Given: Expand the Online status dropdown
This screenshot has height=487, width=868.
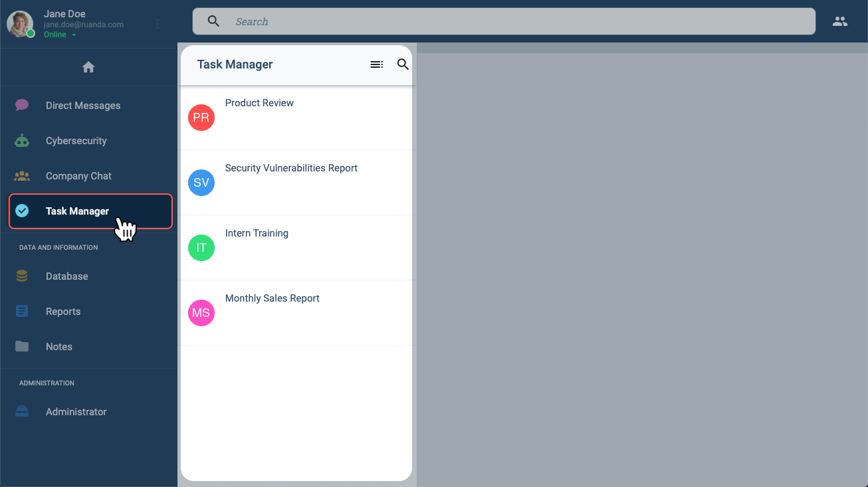Looking at the screenshot, I should click(60, 35).
